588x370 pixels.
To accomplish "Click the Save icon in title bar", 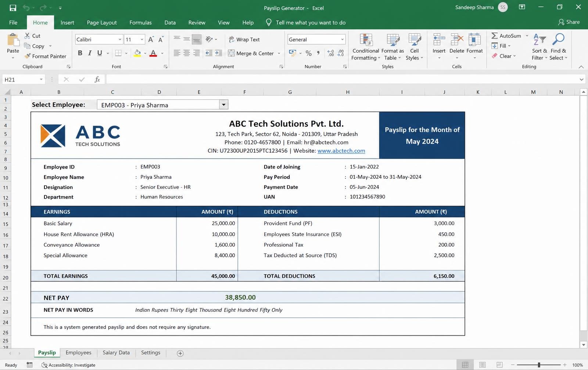I will tap(13, 8).
